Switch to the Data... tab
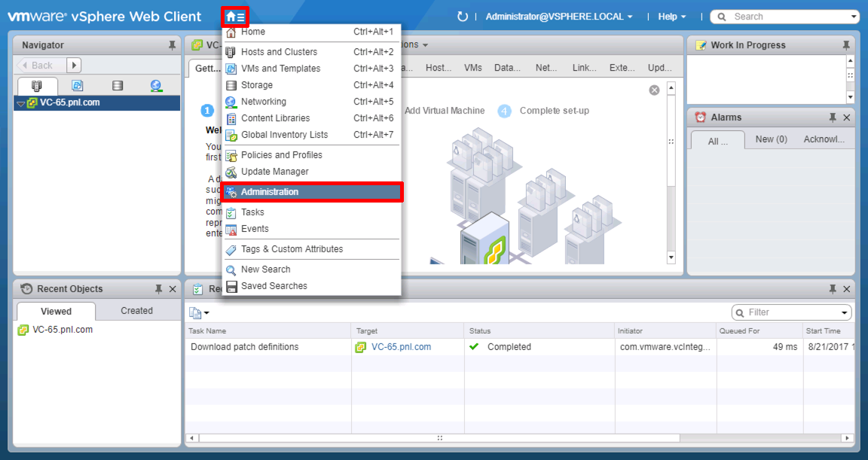Screen dimensions: 868x460 [507, 68]
